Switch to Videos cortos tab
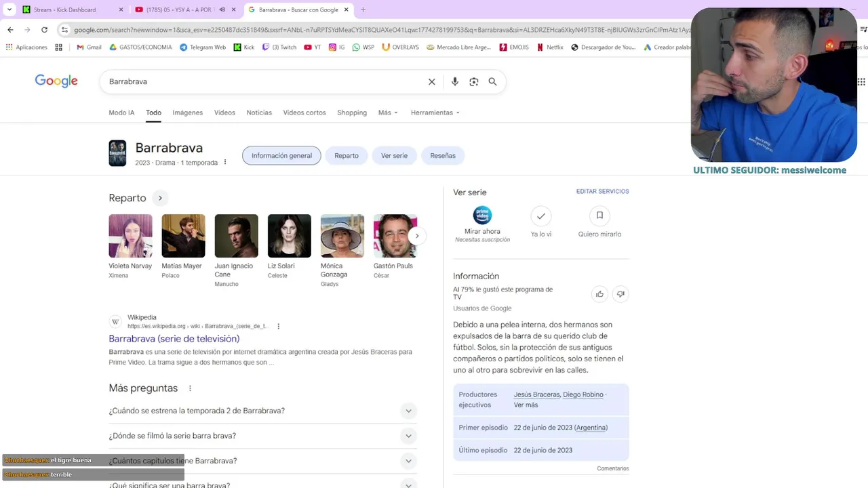The width and height of the screenshot is (868, 488). pyautogui.click(x=304, y=113)
